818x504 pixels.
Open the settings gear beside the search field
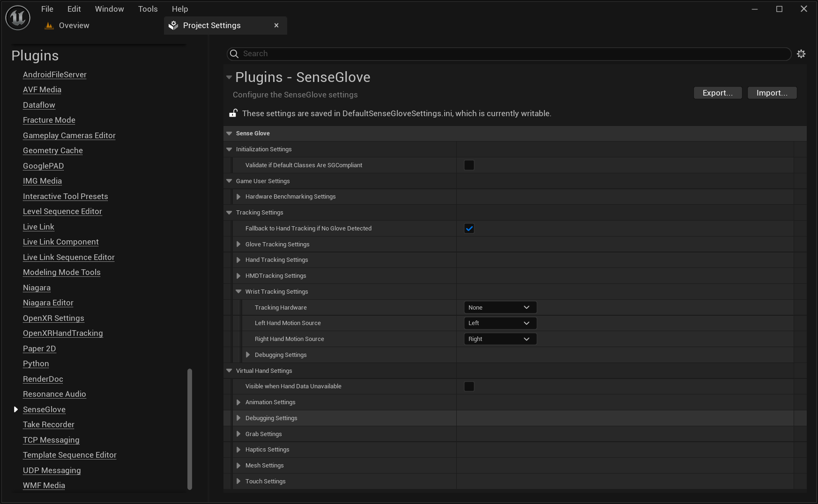click(801, 53)
